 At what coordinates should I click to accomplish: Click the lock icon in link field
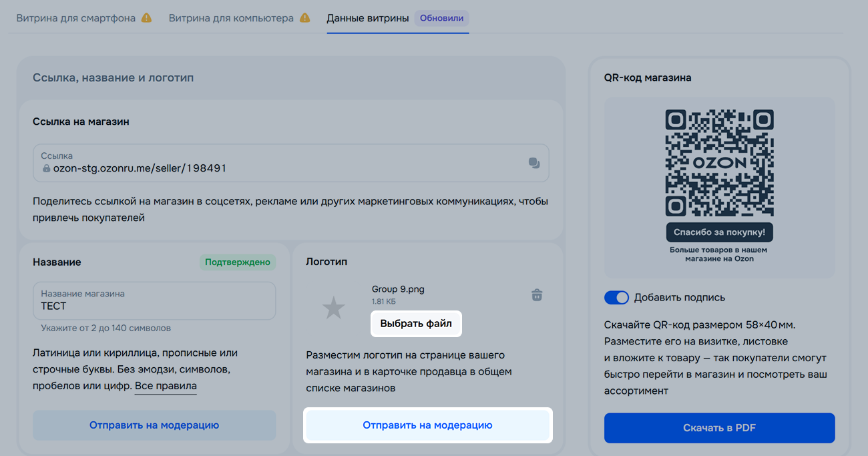point(46,169)
